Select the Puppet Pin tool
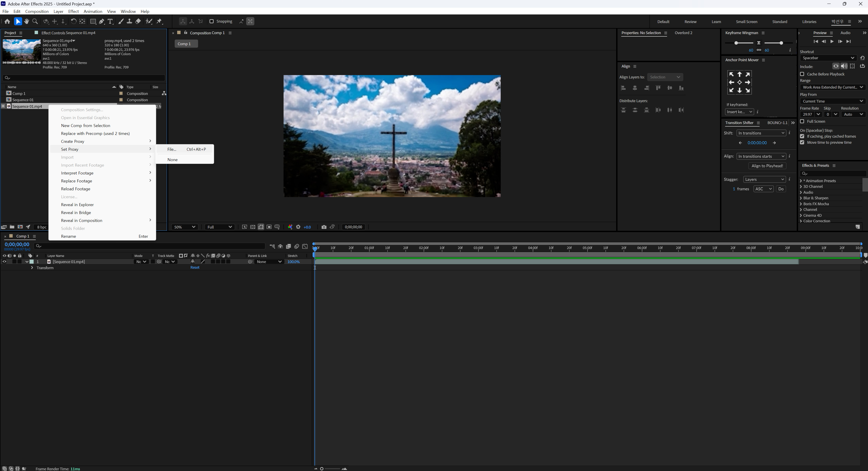 click(x=159, y=21)
